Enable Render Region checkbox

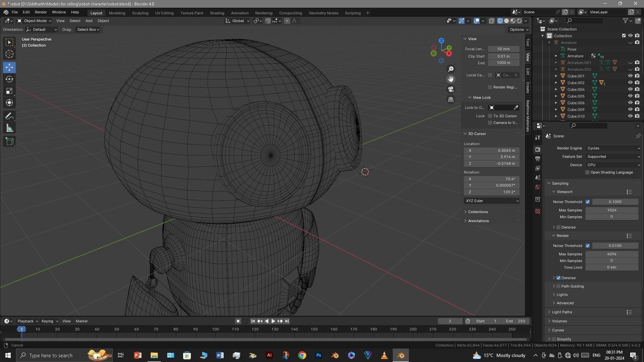click(x=490, y=87)
